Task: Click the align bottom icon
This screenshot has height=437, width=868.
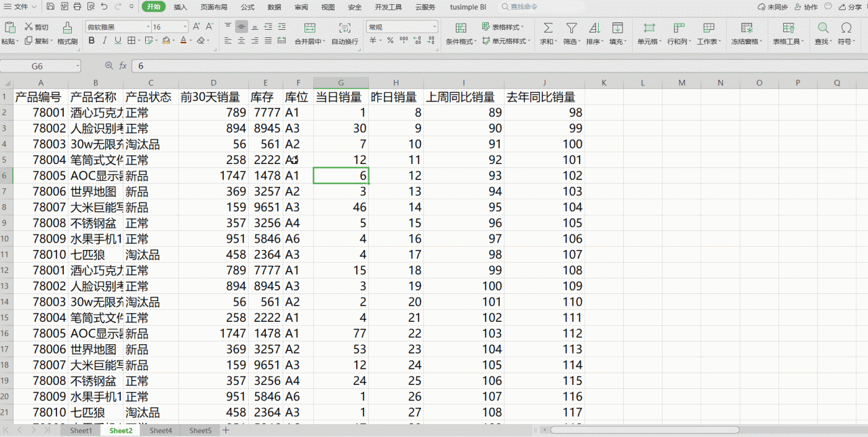Action: pos(254,27)
